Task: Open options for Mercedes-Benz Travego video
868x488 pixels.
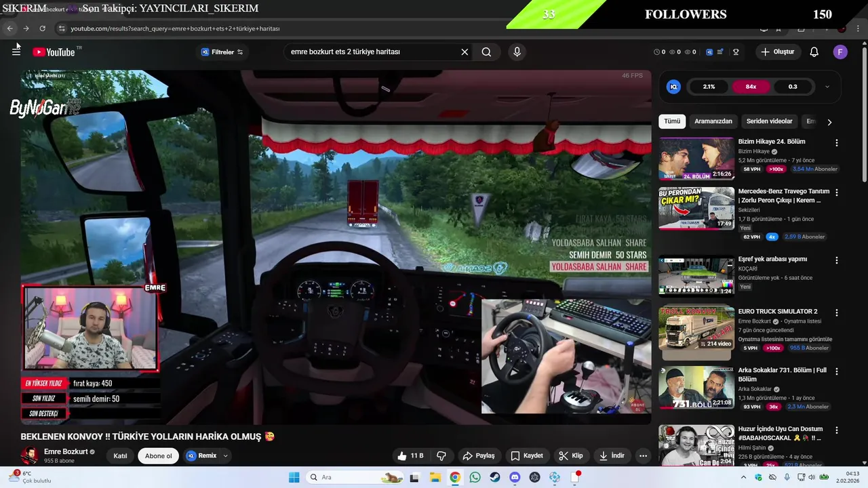Action: coord(836,192)
